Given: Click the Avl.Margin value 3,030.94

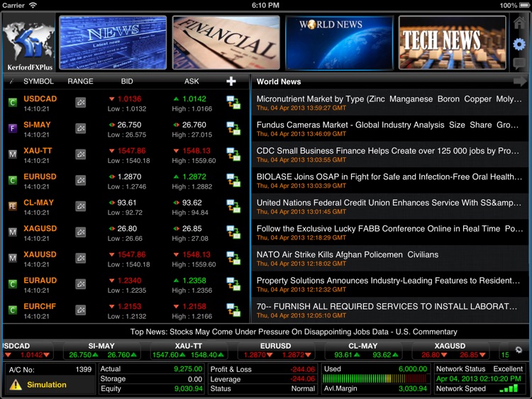Looking at the screenshot, I should (413, 388).
